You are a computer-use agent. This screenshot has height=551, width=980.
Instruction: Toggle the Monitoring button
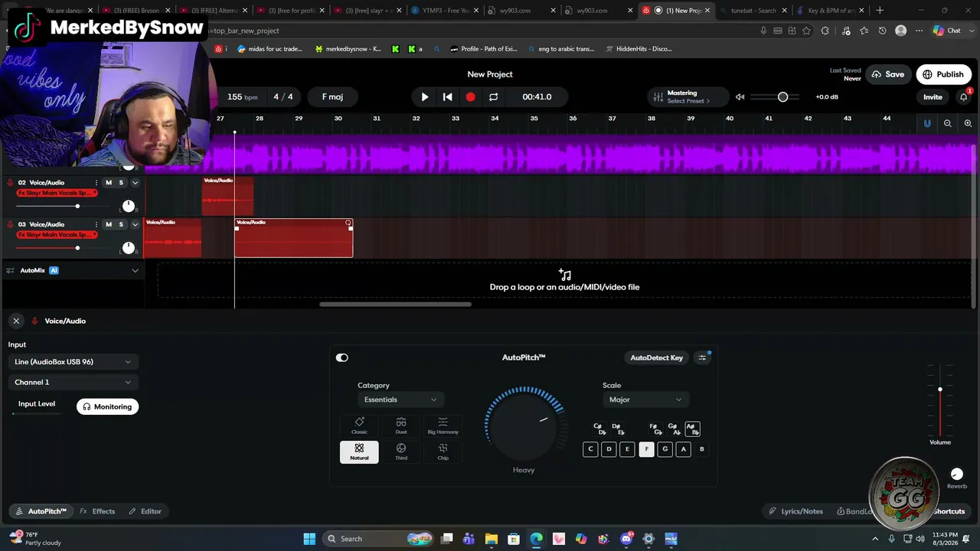[x=107, y=407]
